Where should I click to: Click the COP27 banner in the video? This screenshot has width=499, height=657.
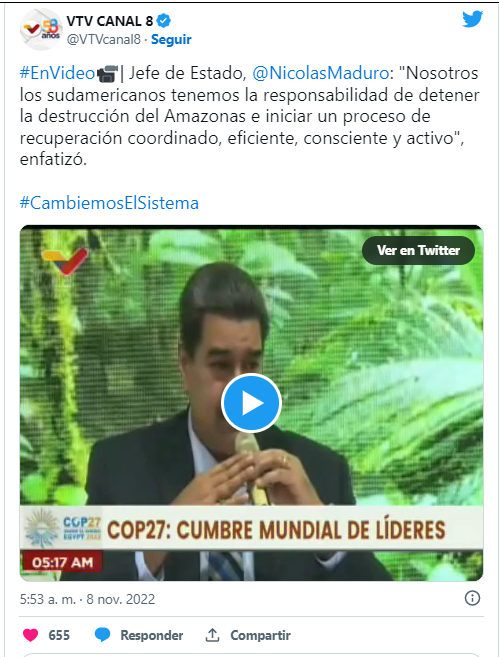(x=251, y=528)
